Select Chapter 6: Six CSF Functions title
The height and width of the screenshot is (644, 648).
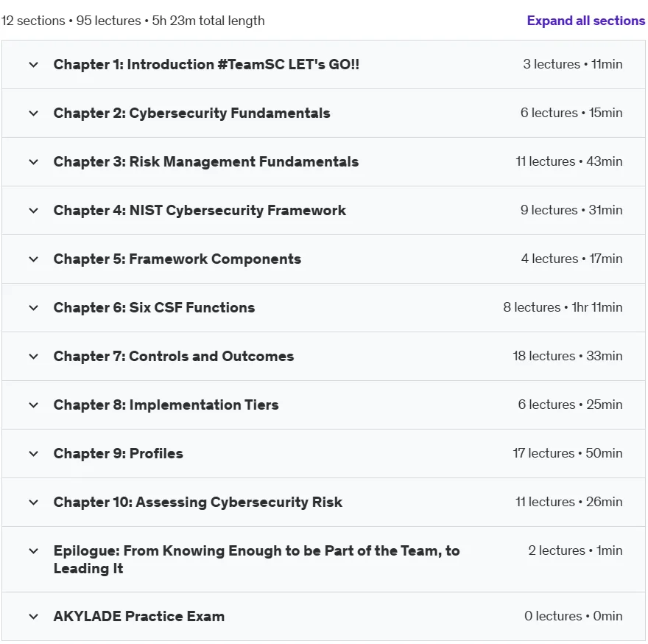point(154,308)
